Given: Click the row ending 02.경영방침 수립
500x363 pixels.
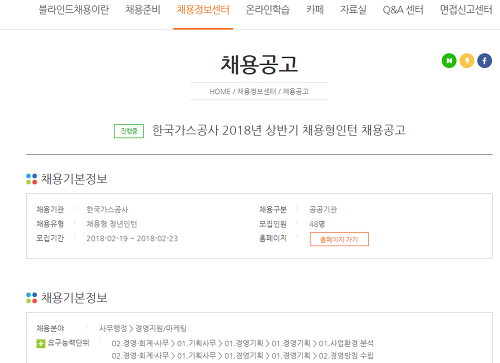Looking at the screenshot, I should coord(243,356).
